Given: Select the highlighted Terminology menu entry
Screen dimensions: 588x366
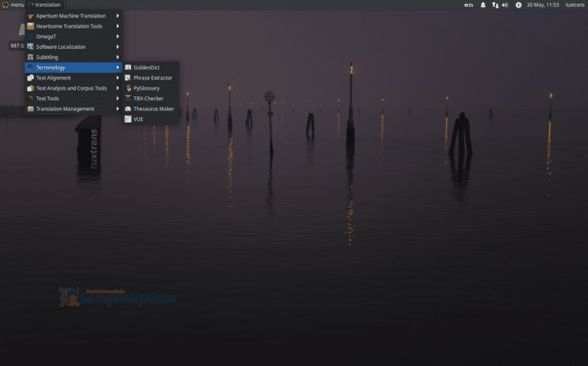Looking at the screenshot, I should (x=73, y=67).
